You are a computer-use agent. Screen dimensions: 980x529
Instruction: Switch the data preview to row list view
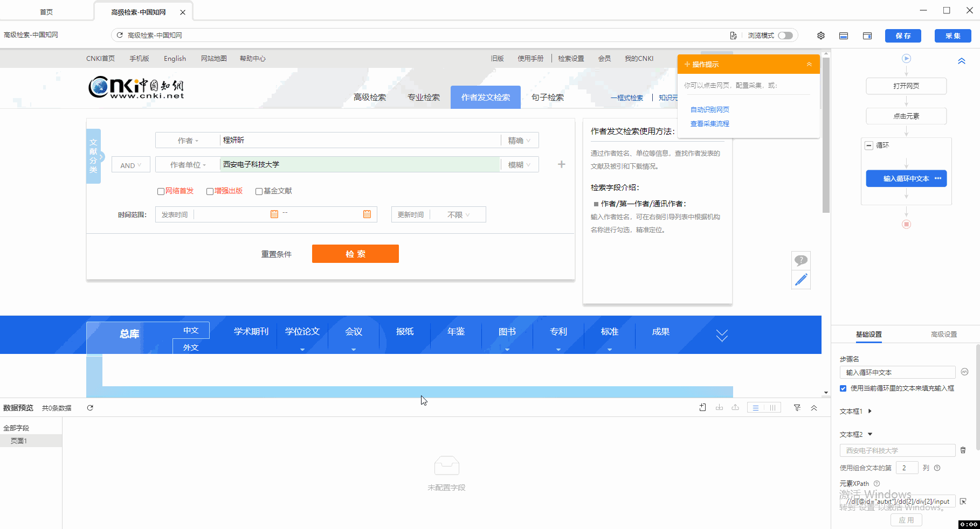[756, 408]
